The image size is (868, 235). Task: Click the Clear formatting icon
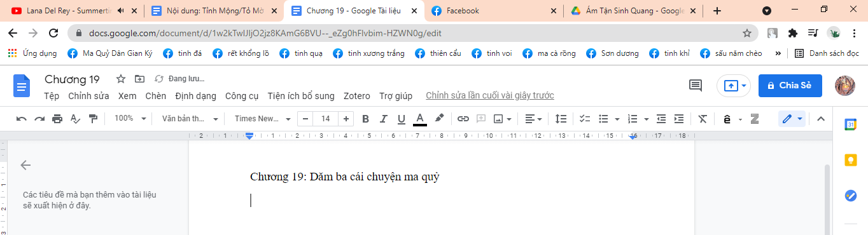pyautogui.click(x=703, y=119)
